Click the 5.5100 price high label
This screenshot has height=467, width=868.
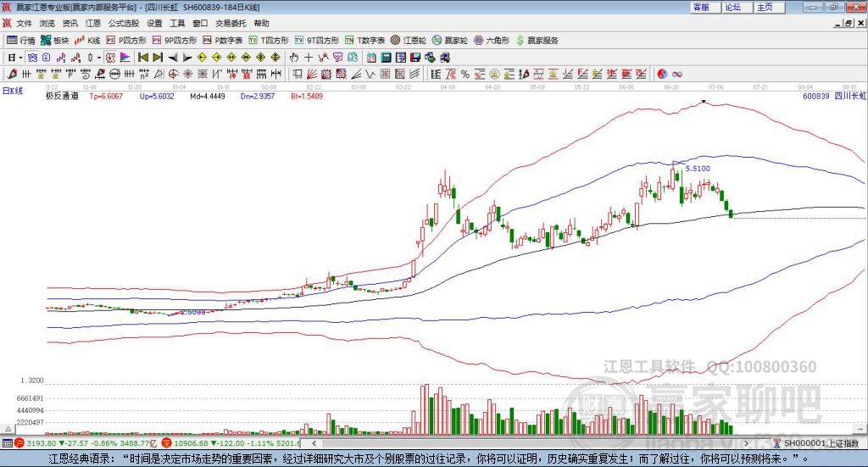coord(698,168)
